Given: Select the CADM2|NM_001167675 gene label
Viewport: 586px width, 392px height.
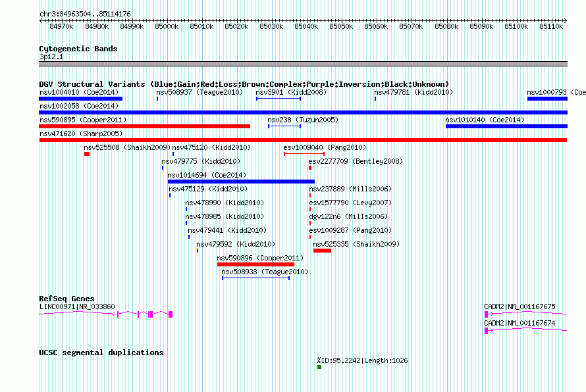Looking at the screenshot, I should [x=520, y=306].
